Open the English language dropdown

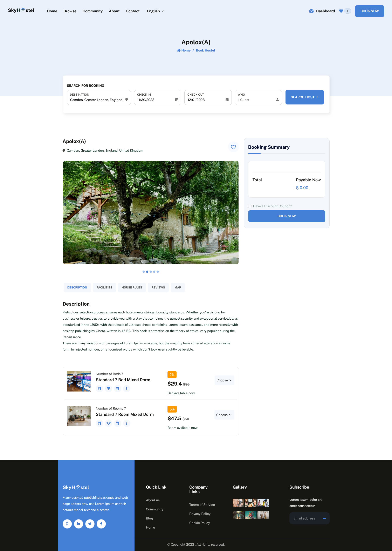coord(155,11)
